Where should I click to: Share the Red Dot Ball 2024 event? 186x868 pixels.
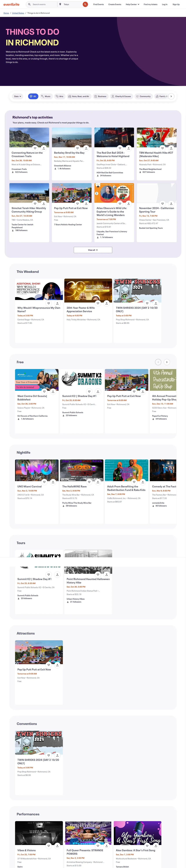pos(129,148)
